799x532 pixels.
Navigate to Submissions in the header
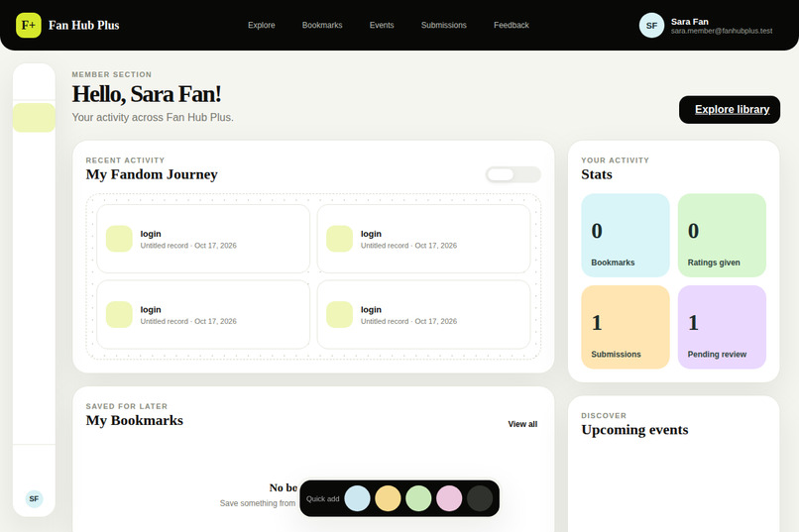(x=444, y=25)
